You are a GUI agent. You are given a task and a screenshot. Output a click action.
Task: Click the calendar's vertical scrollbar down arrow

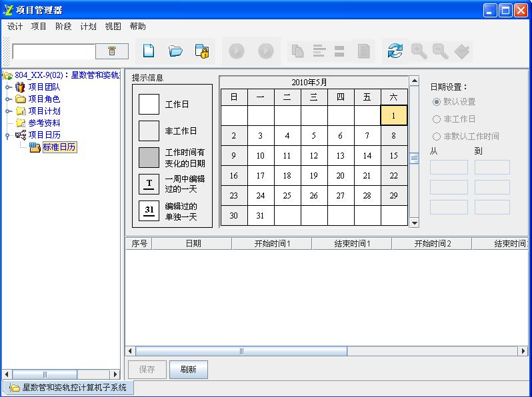(414, 223)
